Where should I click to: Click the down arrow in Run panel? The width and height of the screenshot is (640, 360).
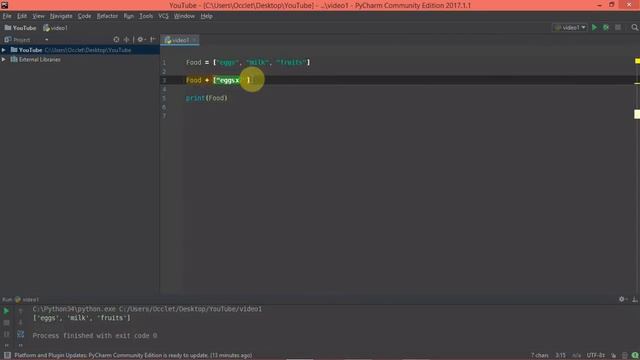click(x=20, y=322)
